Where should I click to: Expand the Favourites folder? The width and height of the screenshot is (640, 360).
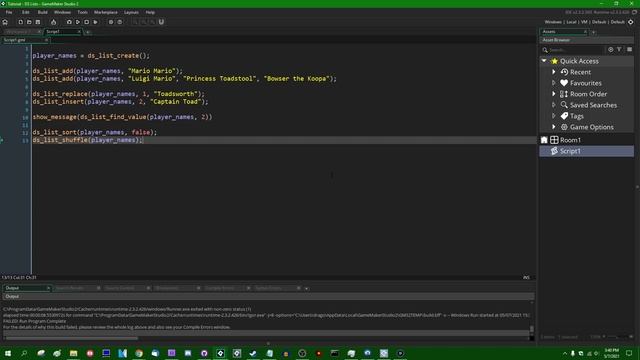click(x=554, y=83)
